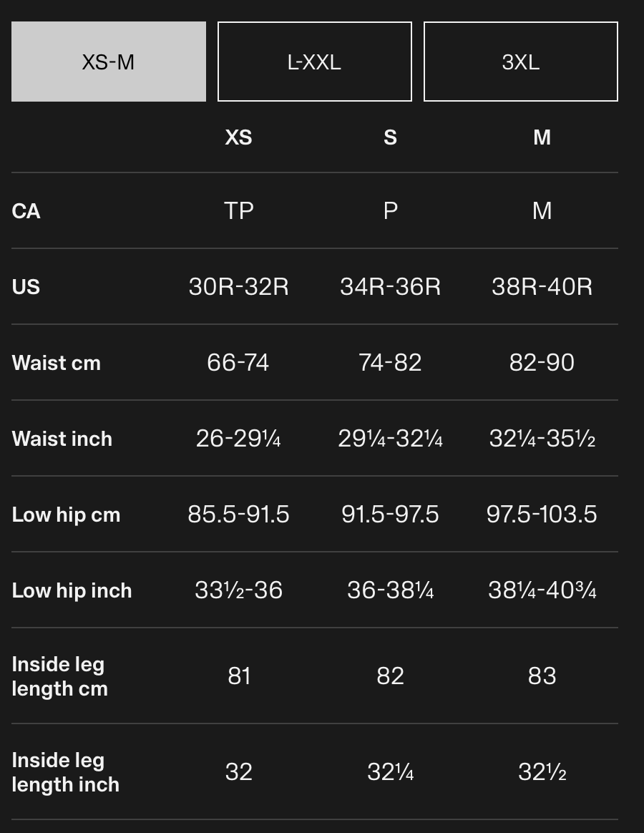Image resolution: width=644 pixels, height=833 pixels.
Task: Click the Waist cm row label
Action: (57, 363)
